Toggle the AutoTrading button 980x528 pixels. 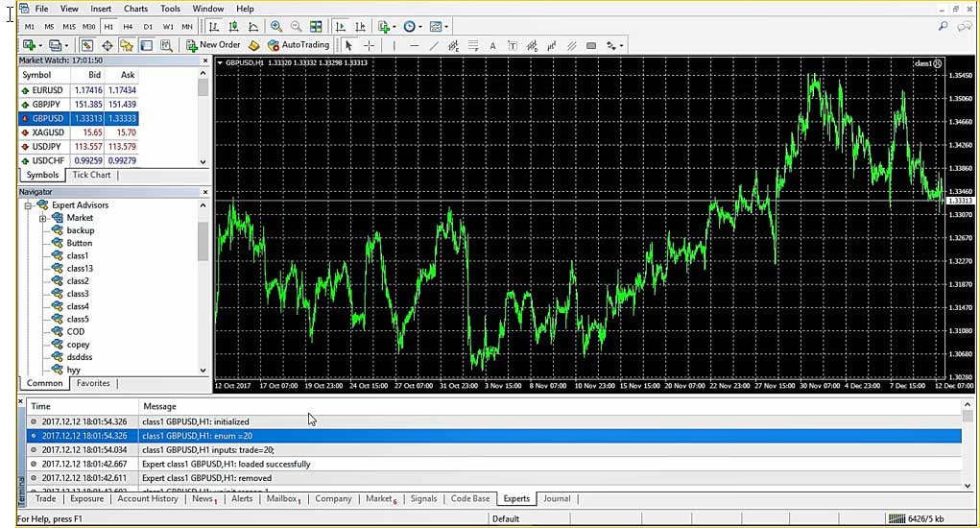coord(299,45)
